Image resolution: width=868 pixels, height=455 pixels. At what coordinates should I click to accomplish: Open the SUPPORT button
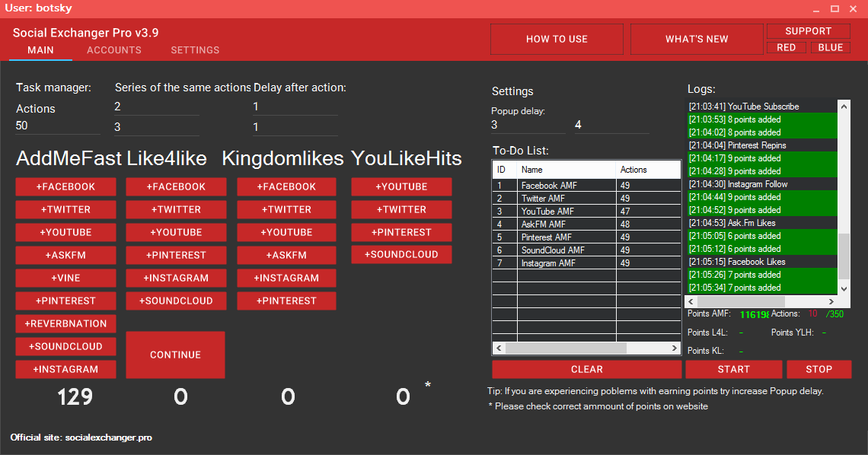[808, 31]
